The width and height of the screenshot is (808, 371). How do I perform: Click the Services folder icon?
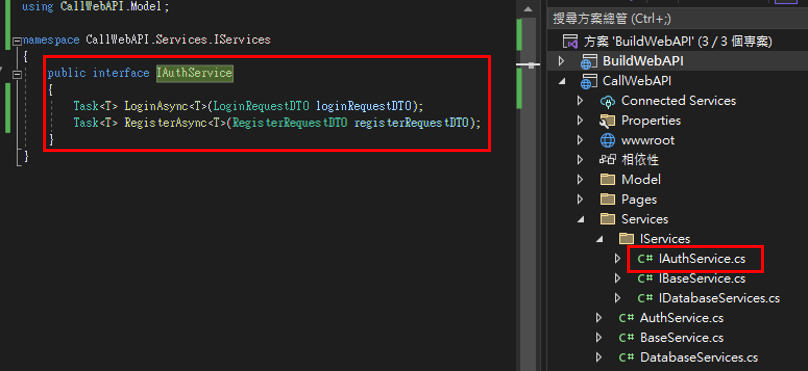click(608, 219)
